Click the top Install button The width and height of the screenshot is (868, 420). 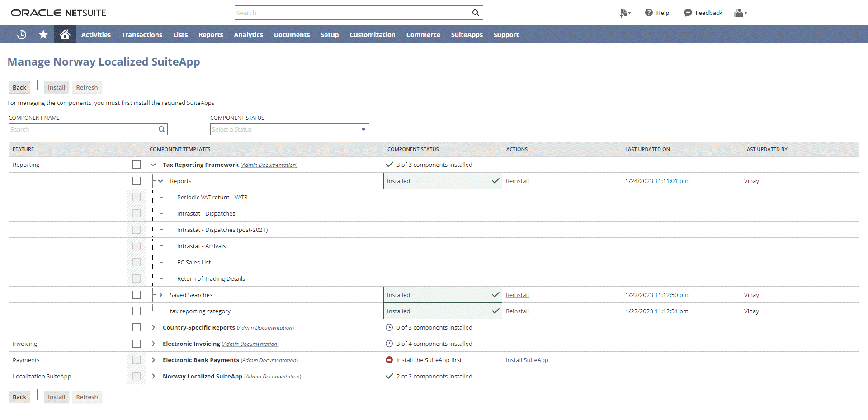tap(57, 87)
